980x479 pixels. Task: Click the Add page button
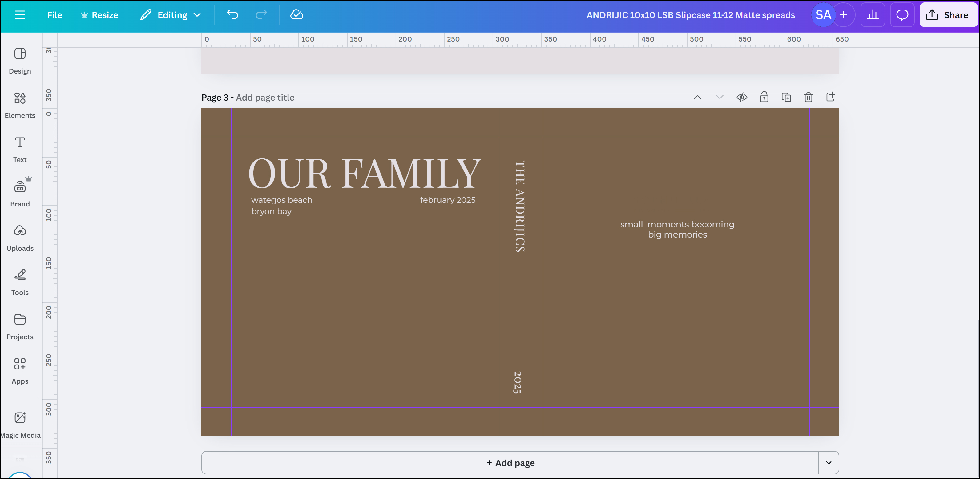point(510,463)
